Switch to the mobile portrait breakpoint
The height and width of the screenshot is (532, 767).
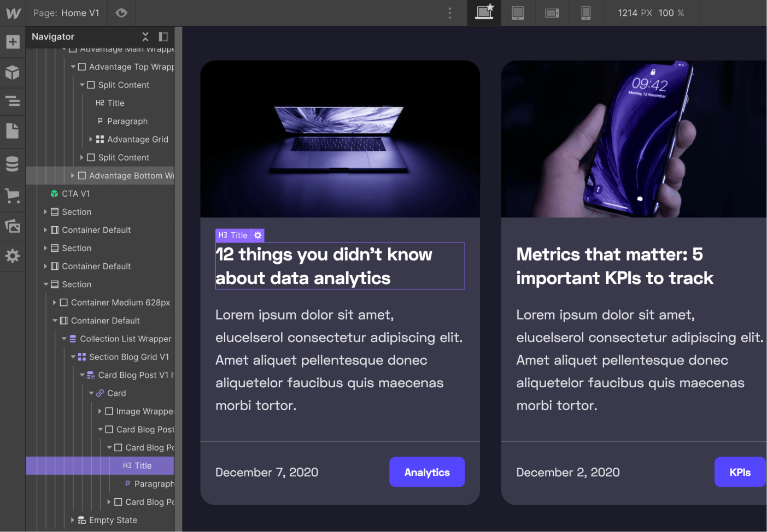pyautogui.click(x=586, y=13)
